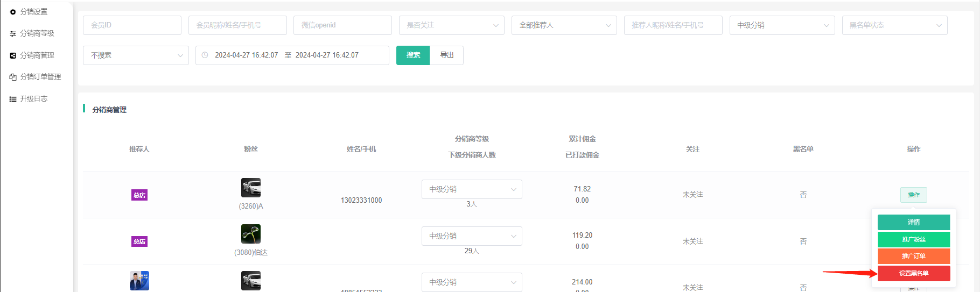Open the 黑名单状态 dropdown filter
Screen dimensions: 980x292
894,25
